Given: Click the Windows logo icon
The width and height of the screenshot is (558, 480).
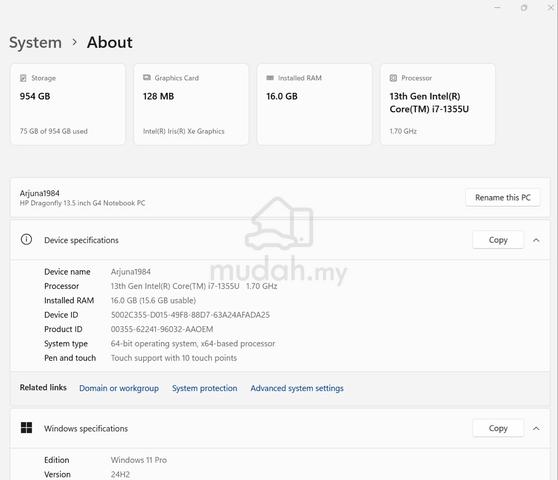Looking at the screenshot, I should pos(26,428).
